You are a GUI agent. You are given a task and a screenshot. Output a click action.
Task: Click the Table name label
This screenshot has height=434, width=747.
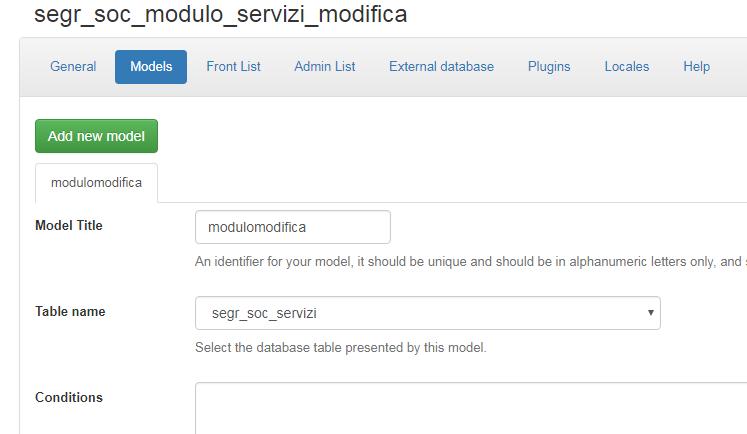click(70, 312)
